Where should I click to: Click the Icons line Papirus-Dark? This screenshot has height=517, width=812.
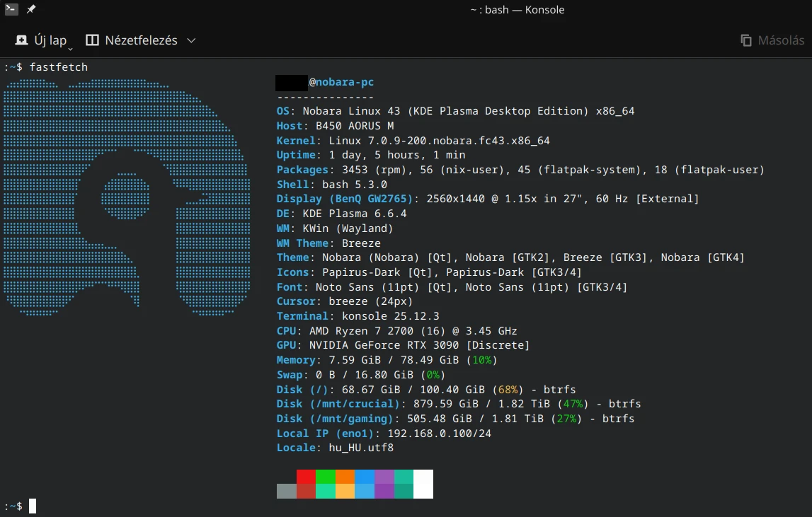click(x=429, y=272)
